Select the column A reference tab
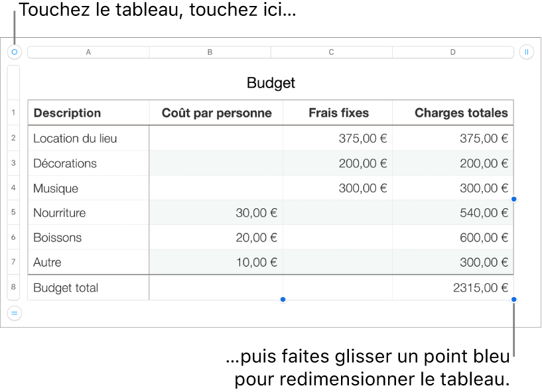 (x=88, y=52)
